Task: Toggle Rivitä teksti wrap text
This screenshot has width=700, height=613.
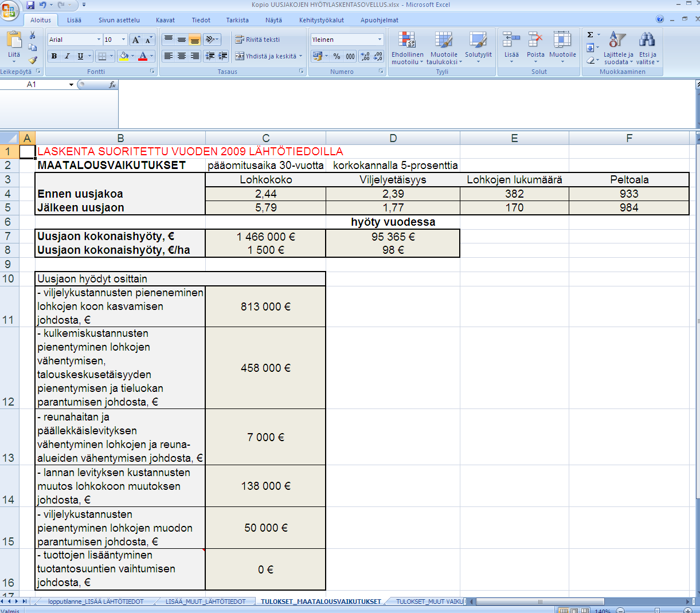Action: coord(258,40)
